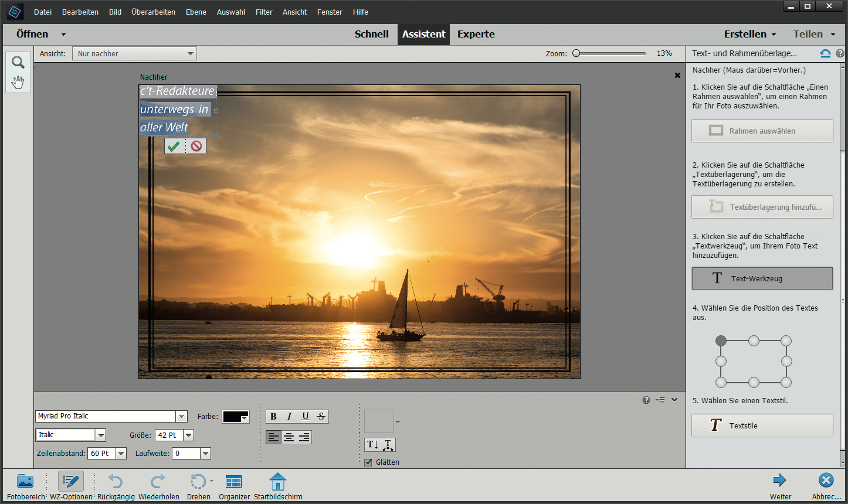
Task: Toggle strikethrough text style
Action: [321, 417]
